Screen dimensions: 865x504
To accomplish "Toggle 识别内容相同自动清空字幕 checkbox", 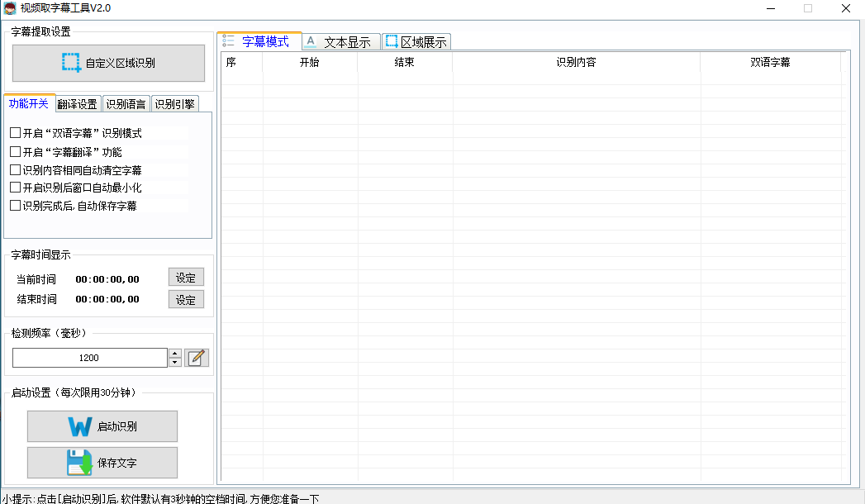I will (x=15, y=170).
